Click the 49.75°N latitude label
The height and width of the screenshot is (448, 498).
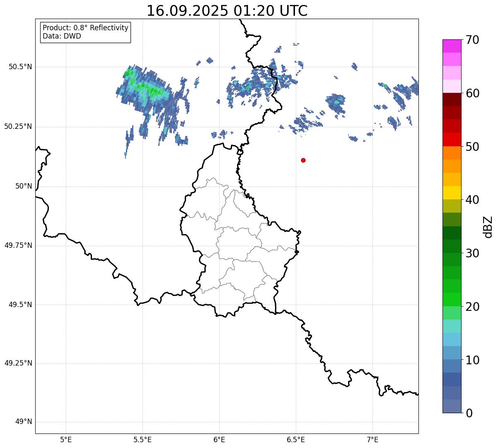18,245
